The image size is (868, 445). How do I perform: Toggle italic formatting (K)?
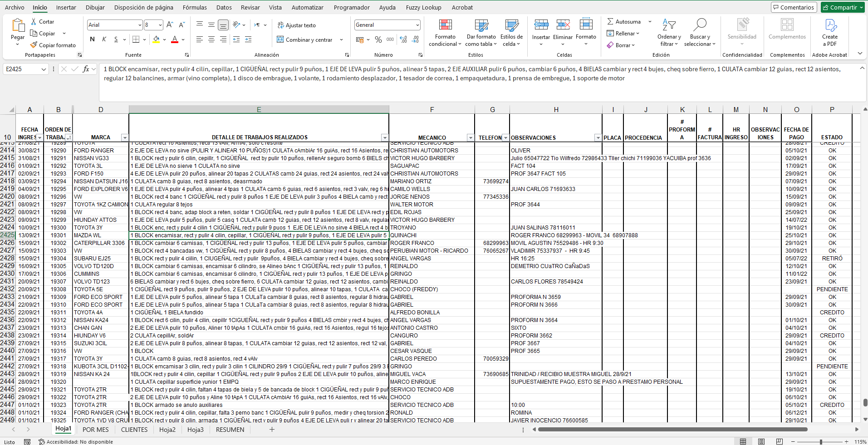coord(104,39)
